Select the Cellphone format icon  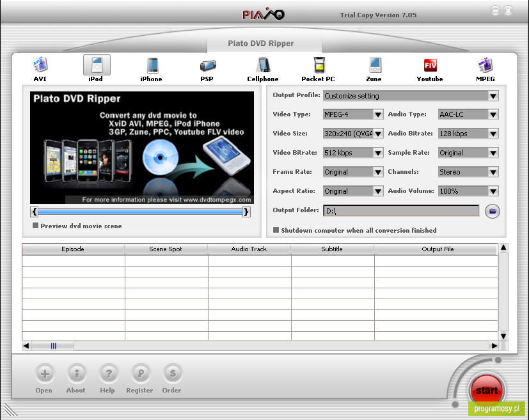point(263,65)
